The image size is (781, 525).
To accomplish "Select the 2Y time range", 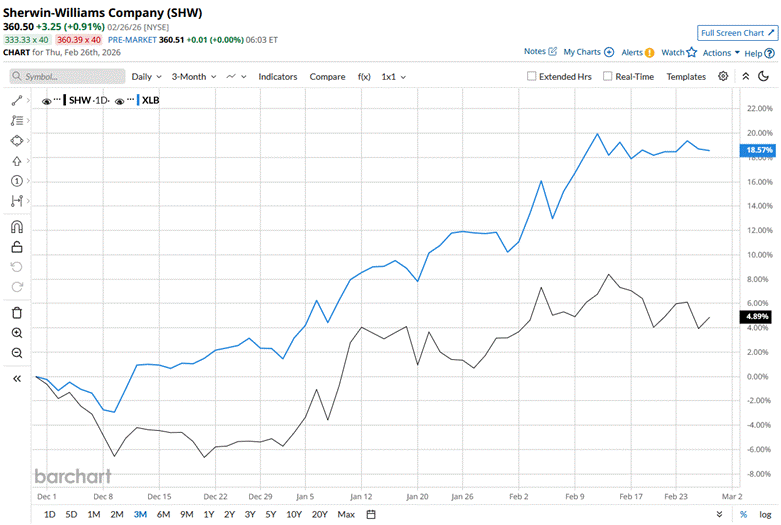I will tap(229, 514).
